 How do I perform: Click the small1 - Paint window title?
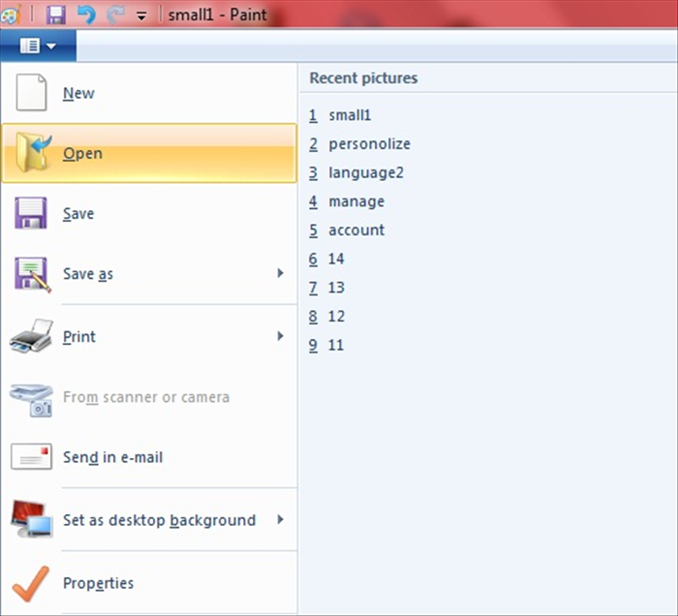[218, 15]
